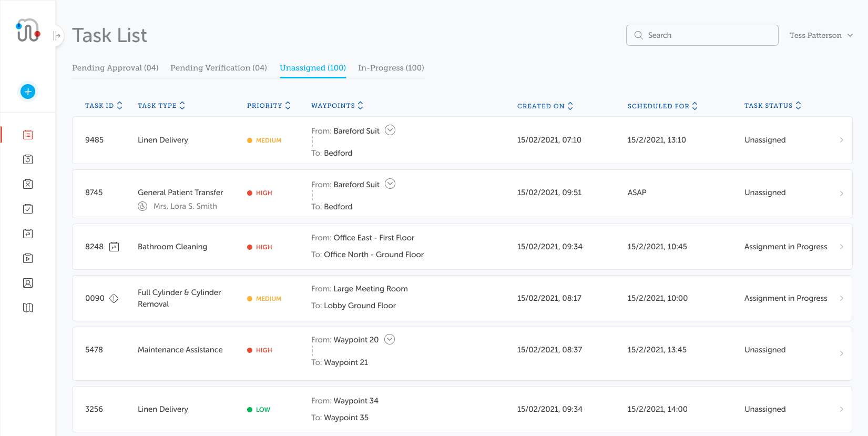The image size is (868, 436).
Task: Open the Tess Patterson user menu
Action: pos(821,35)
